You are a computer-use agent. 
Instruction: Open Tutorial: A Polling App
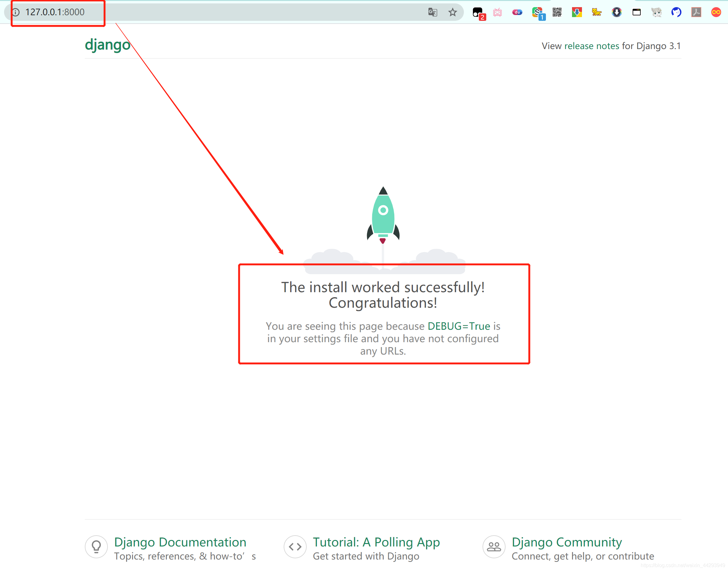coord(376,542)
